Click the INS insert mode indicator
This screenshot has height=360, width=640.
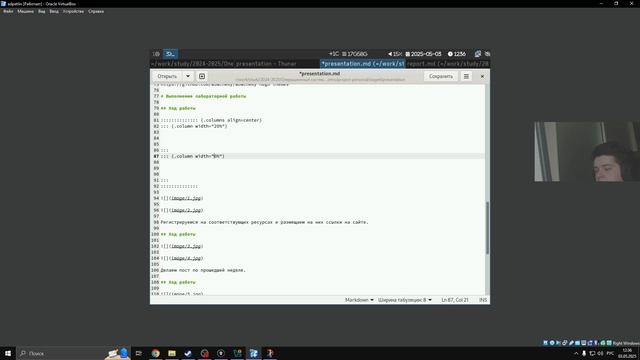[483, 300]
